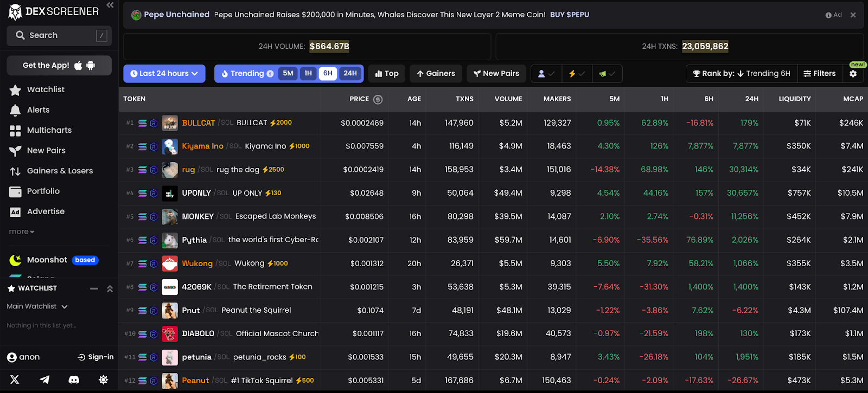The image size is (868, 393).
Task: Open the Apple app download icon
Action: point(78,65)
